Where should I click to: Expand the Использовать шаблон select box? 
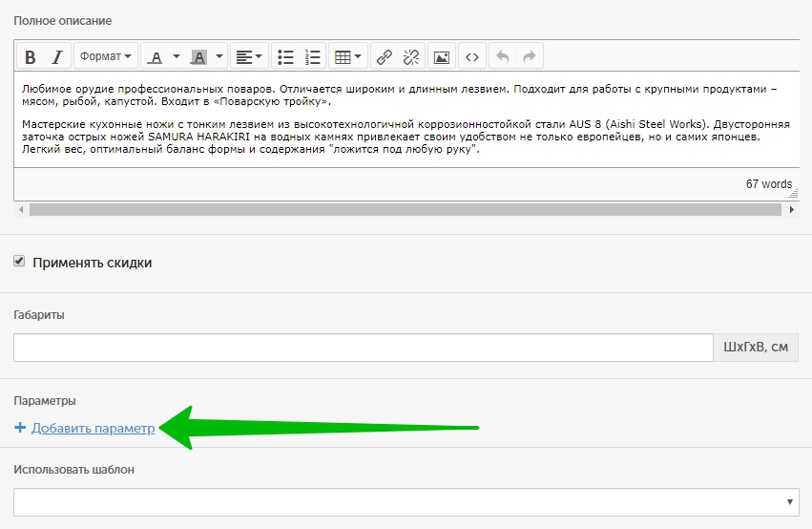click(x=406, y=501)
